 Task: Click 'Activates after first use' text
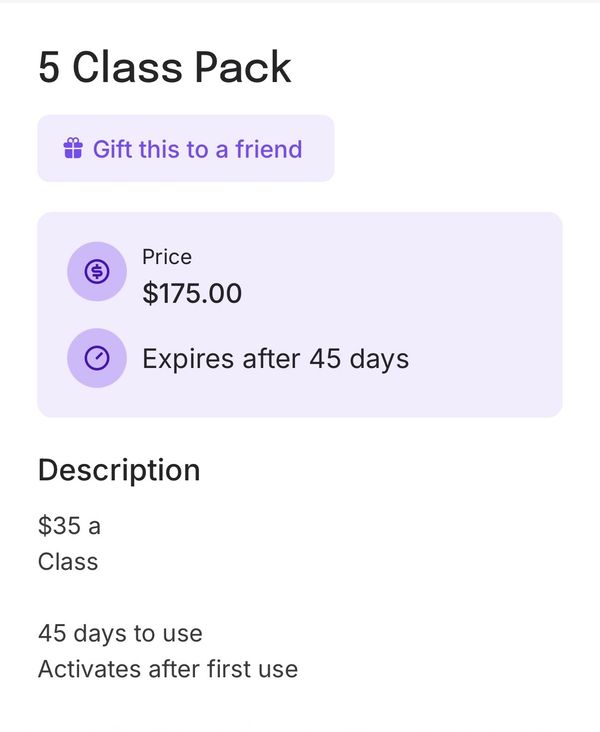pos(167,669)
